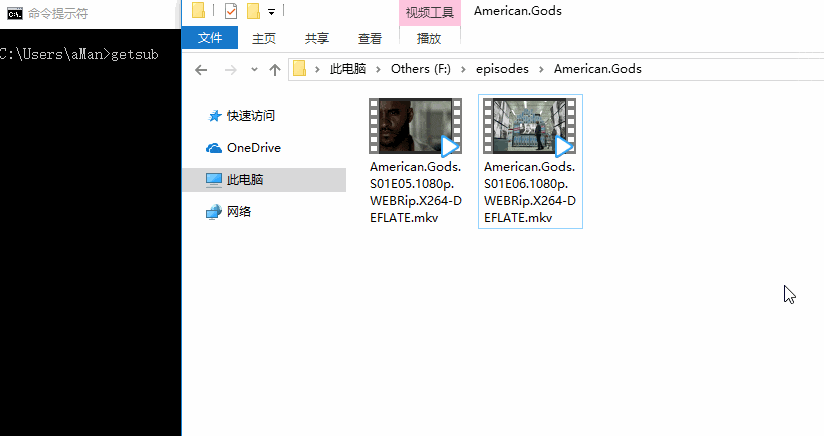Navigate to Others (F:) in address bar

coord(420,69)
